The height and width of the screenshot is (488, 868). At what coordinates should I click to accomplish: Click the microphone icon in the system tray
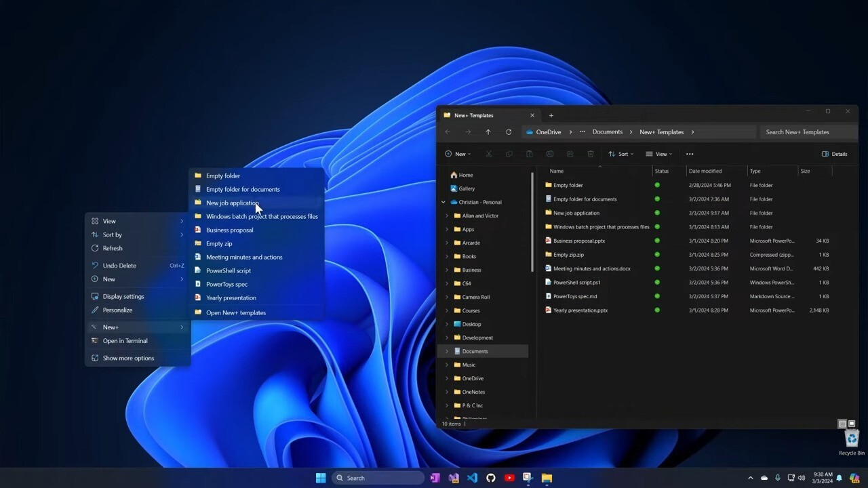(x=778, y=478)
